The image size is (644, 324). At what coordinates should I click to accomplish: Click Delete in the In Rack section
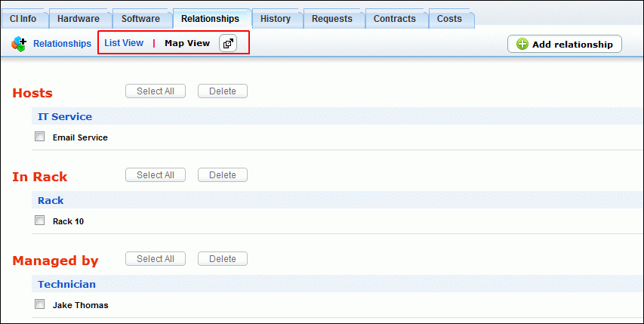pos(223,175)
